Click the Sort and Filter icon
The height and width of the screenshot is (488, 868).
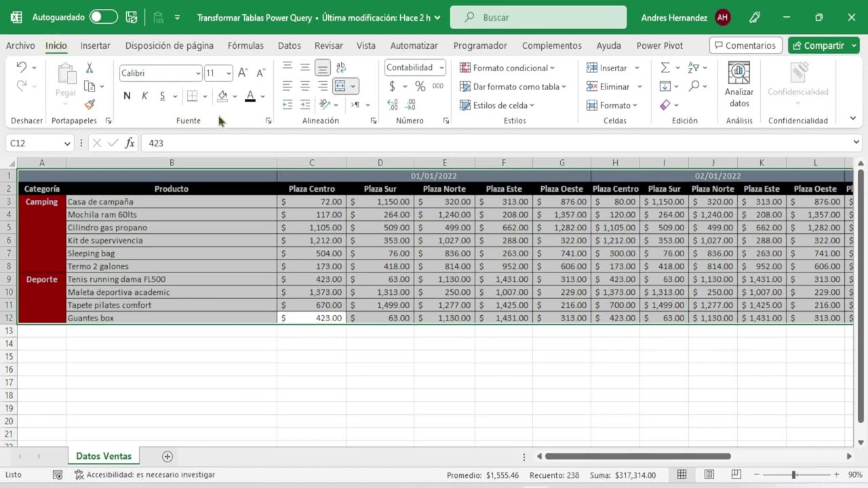(694, 68)
